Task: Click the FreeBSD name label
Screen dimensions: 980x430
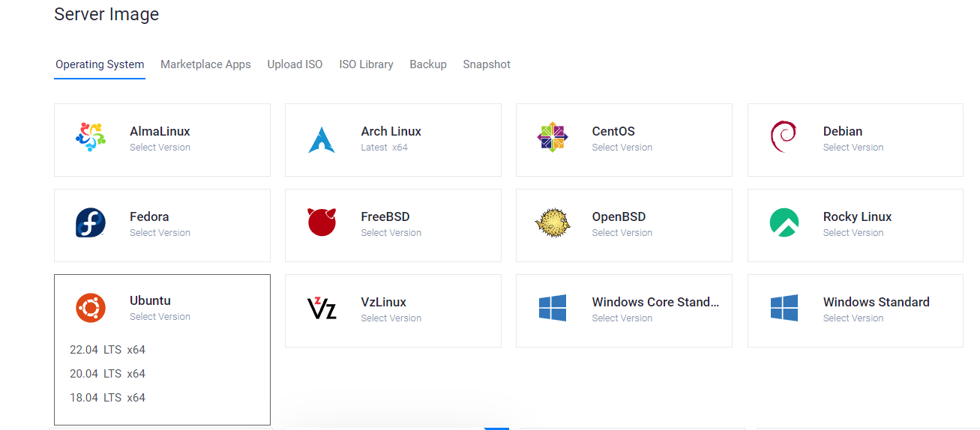Action: [x=385, y=216]
